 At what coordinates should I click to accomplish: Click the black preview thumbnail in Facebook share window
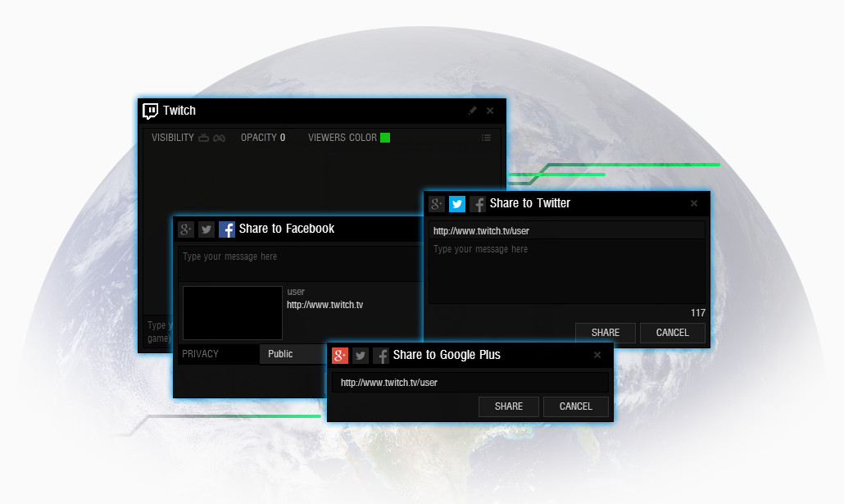click(233, 313)
